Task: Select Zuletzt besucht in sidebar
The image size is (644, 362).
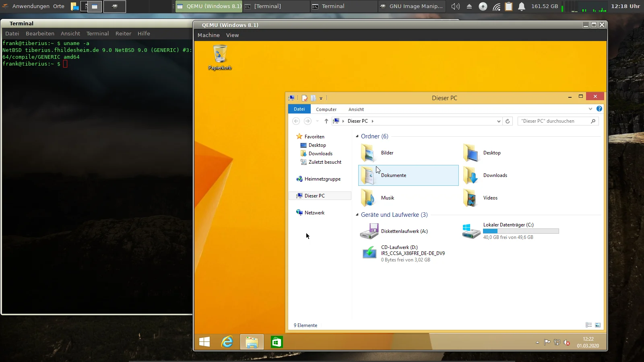Action: click(321, 162)
